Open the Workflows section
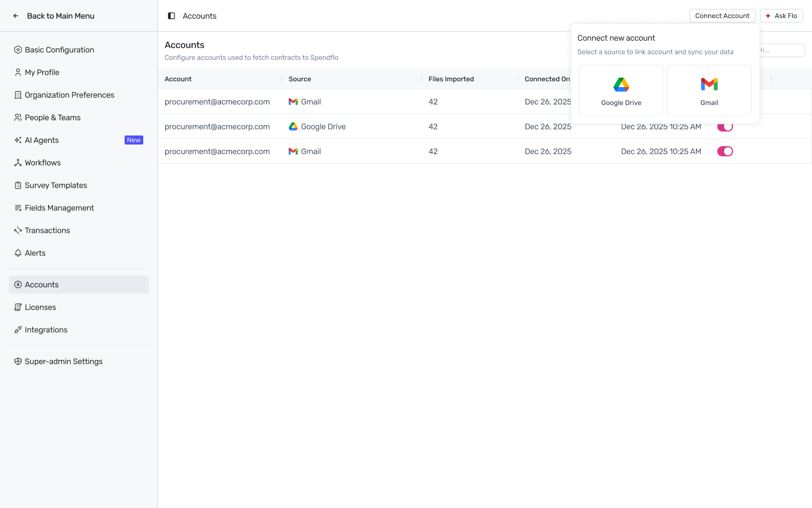The height and width of the screenshot is (508, 812). pos(79,163)
